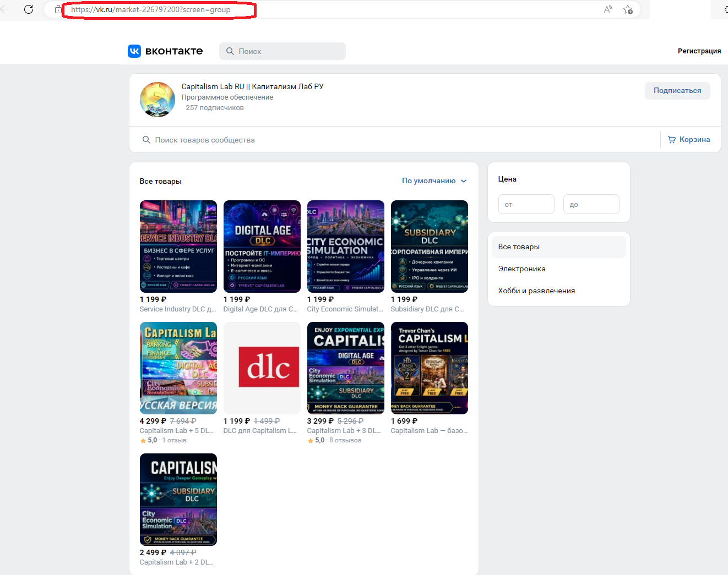Image resolution: width=728 pixels, height=575 pixels.
Task: Click the 'Регистрация' link
Action: tap(699, 51)
